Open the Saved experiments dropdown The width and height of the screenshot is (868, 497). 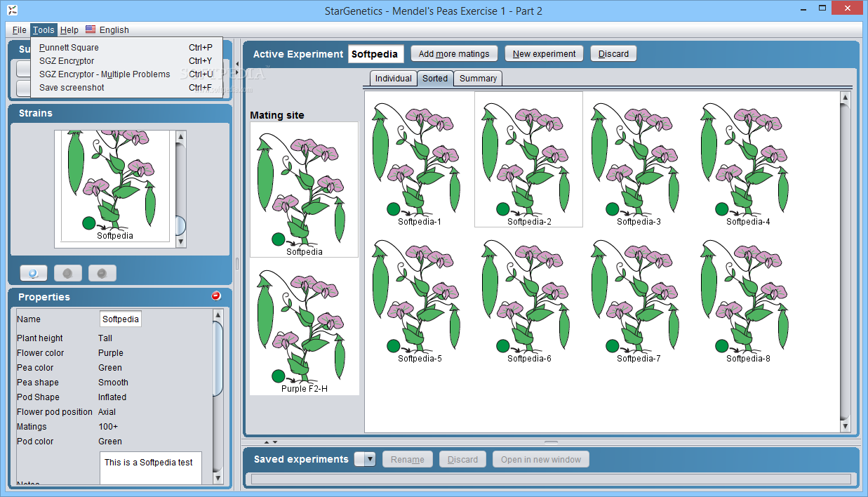(x=365, y=459)
